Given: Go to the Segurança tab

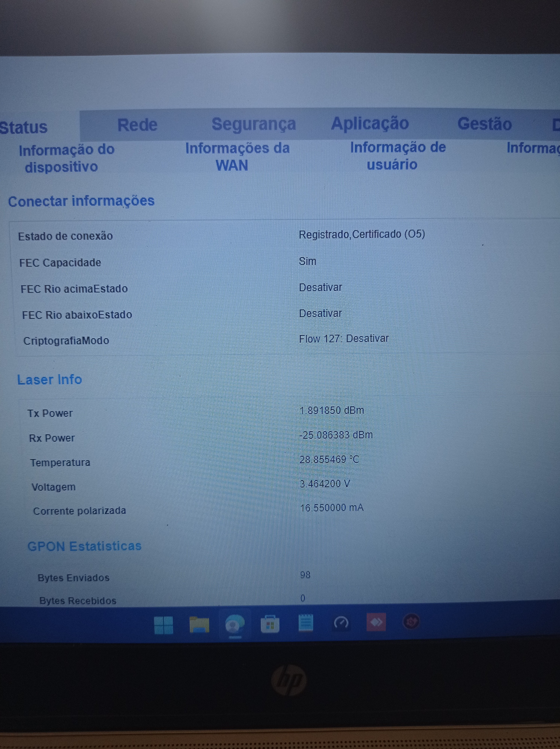Looking at the screenshot, I should tap(253, 124).
